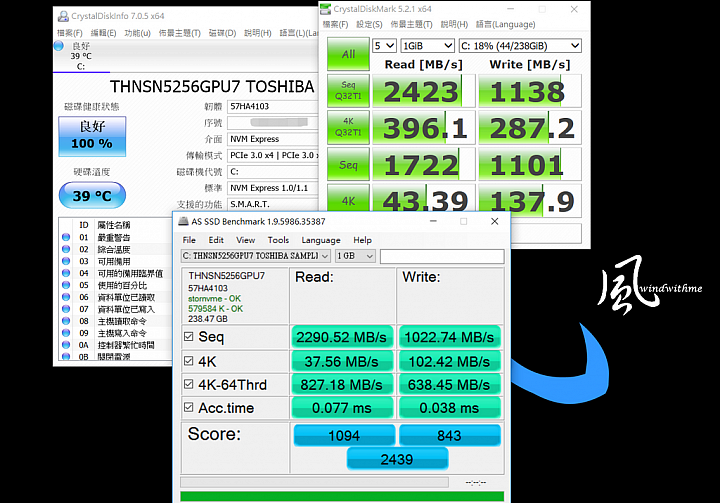Click the S.M.A.R.T. features field

pyautogui.click(x=273, y=204)
